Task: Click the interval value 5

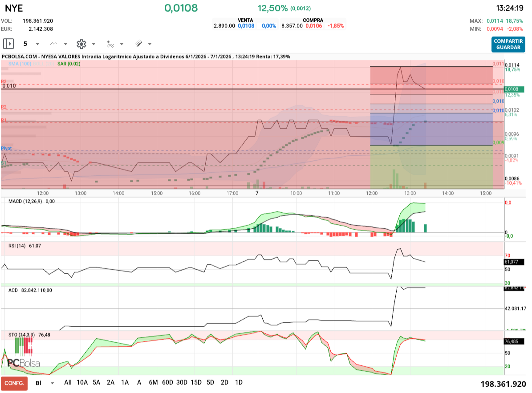Action: [25, 44]
